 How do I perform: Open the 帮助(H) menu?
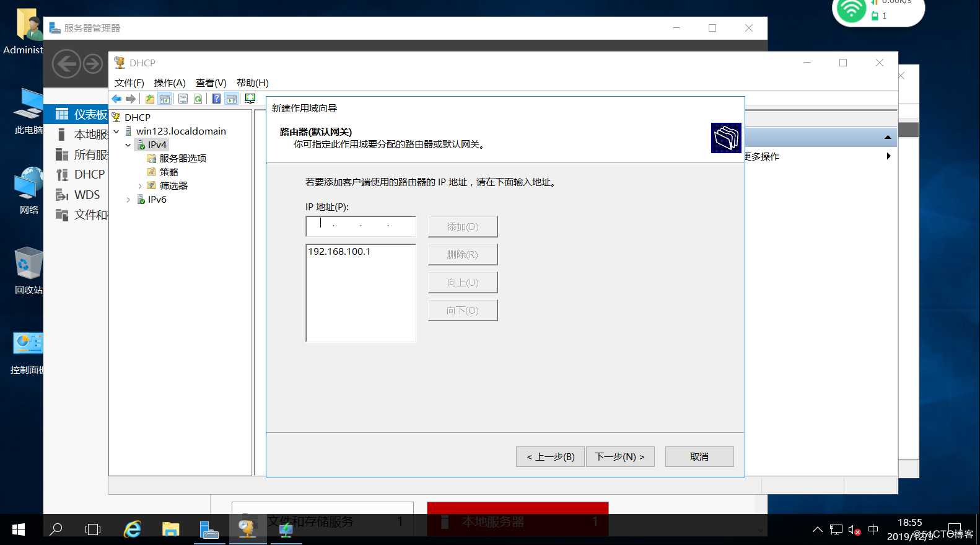point(253,82)
